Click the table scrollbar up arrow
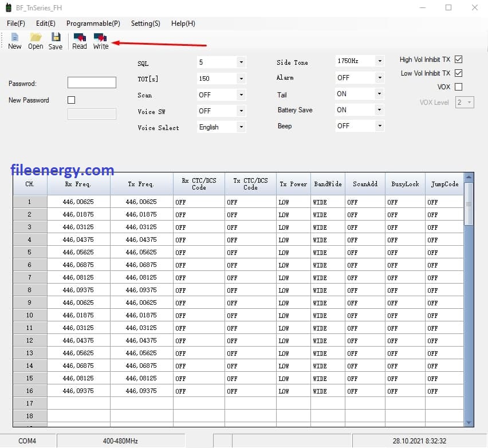This screenshot has height=448, width=488. [469, 177]
